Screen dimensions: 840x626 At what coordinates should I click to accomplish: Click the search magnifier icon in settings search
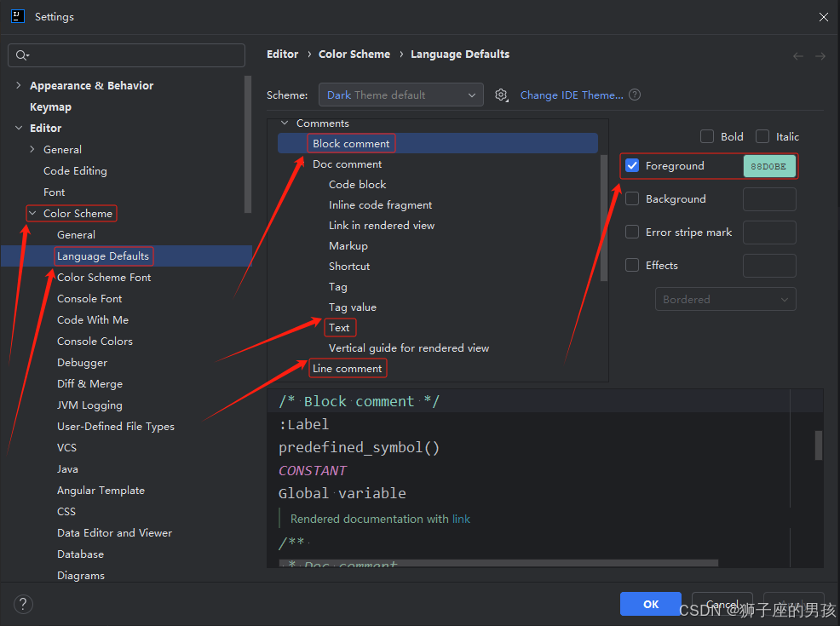click(x=22, y=55)
